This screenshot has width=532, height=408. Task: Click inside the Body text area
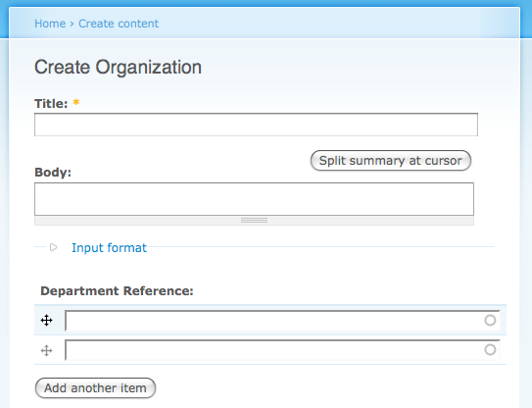[x=254, y=199]
